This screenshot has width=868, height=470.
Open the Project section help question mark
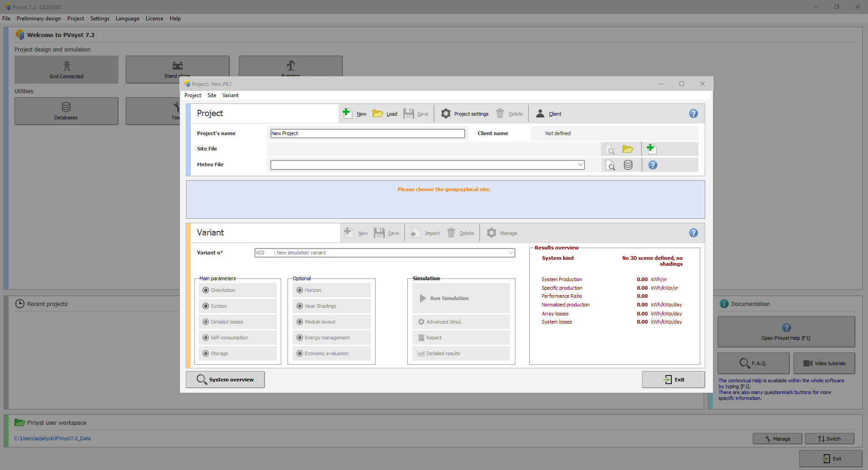pyautogui.click(x=693, y=113)
